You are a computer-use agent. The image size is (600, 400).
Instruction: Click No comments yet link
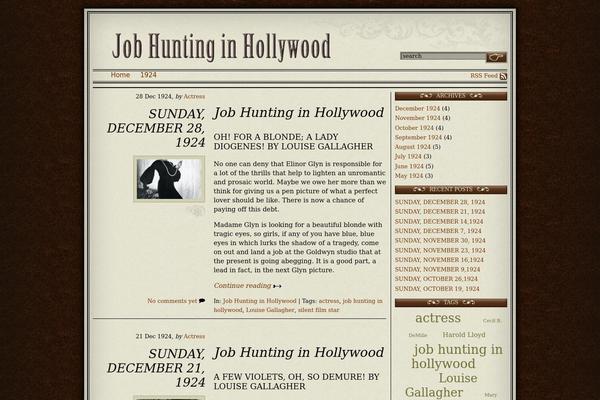[172, 301]
